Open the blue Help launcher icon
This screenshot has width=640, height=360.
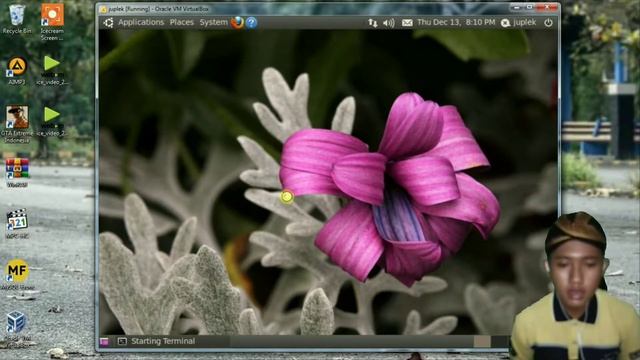coord(251,22)
